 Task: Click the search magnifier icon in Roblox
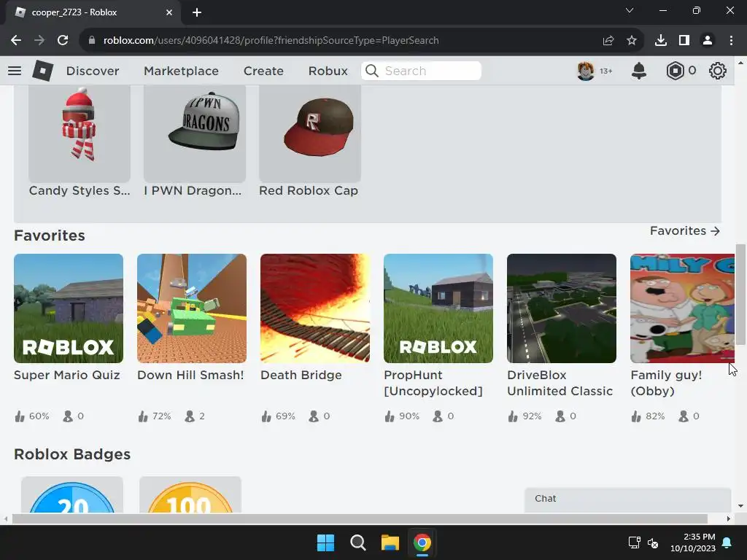(x=372, y=71)
